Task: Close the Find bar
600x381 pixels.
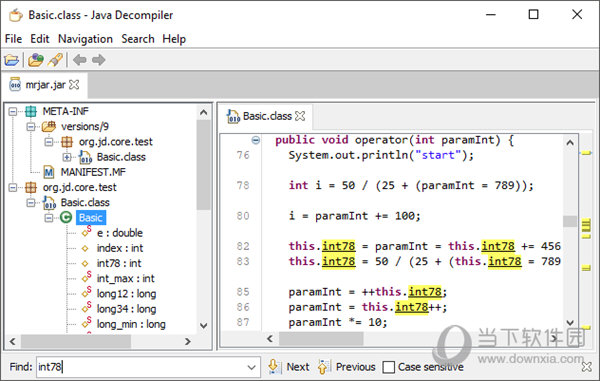Action: point(587,367)
